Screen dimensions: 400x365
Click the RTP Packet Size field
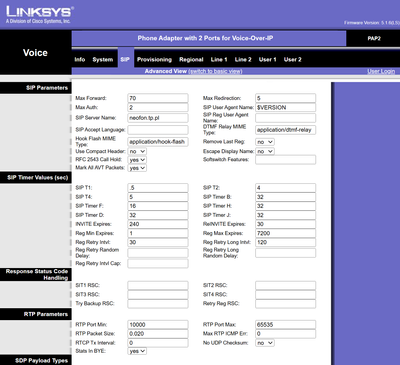158,333
